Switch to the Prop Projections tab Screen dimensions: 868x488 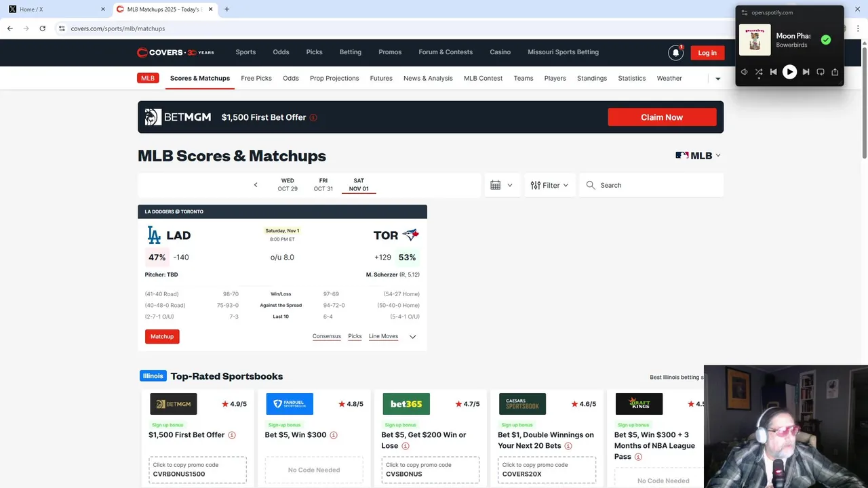[334, 78]
